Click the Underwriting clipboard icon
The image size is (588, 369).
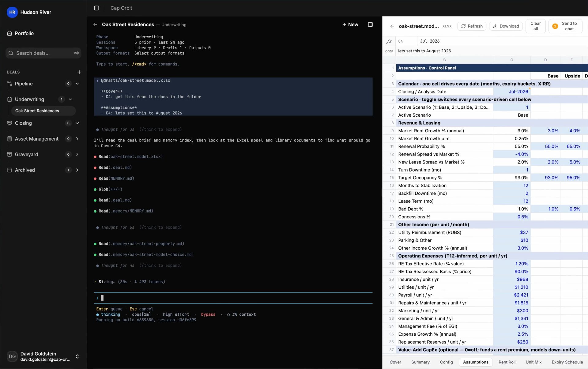9,99
